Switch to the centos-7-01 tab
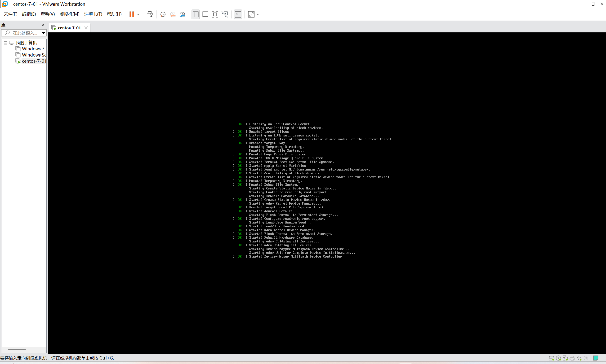 (69, 28)
